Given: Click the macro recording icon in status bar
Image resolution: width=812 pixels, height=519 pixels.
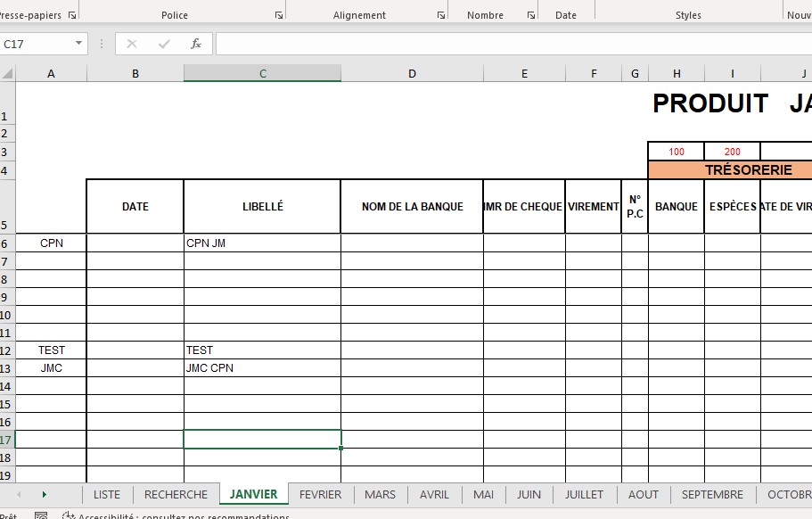Looking at the screenshot, I should pyautogui.click(x=40, y=515).
